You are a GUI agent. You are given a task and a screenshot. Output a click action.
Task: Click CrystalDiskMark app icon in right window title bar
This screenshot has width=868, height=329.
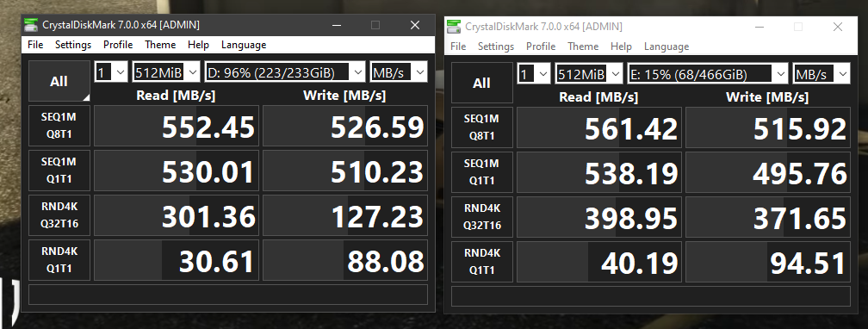tap(454, 27)
